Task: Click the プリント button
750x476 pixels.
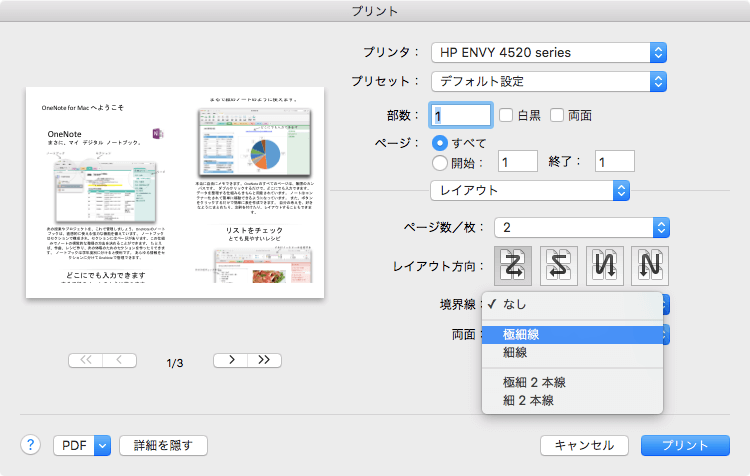Action: click(685, 445)
